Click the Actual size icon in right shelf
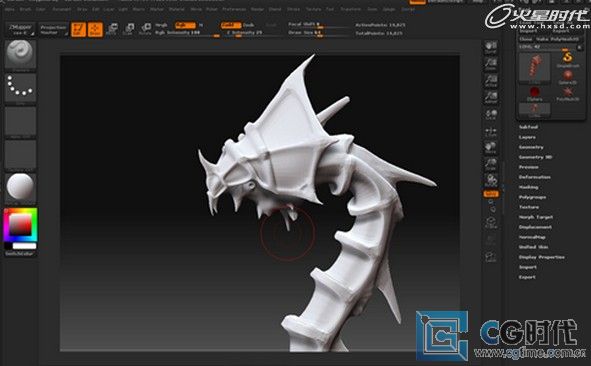 click(x=491, y=80)
